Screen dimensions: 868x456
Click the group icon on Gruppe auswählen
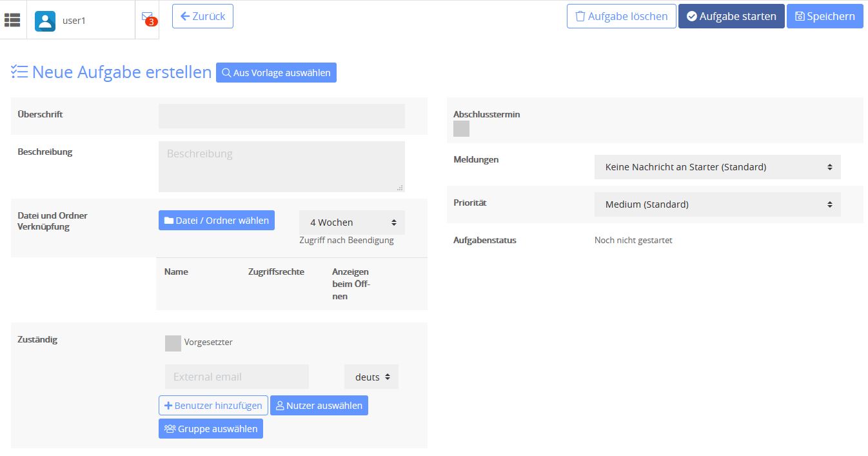[x=168, y=428]
